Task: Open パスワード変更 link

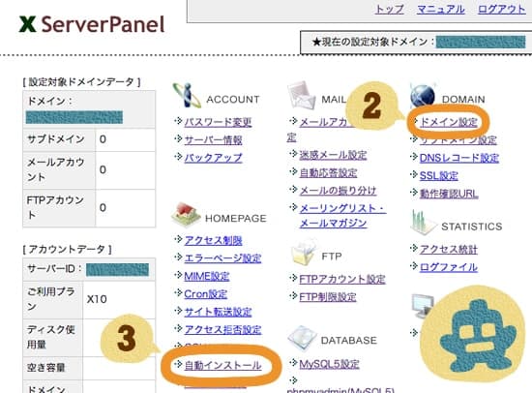Action: 218,122
